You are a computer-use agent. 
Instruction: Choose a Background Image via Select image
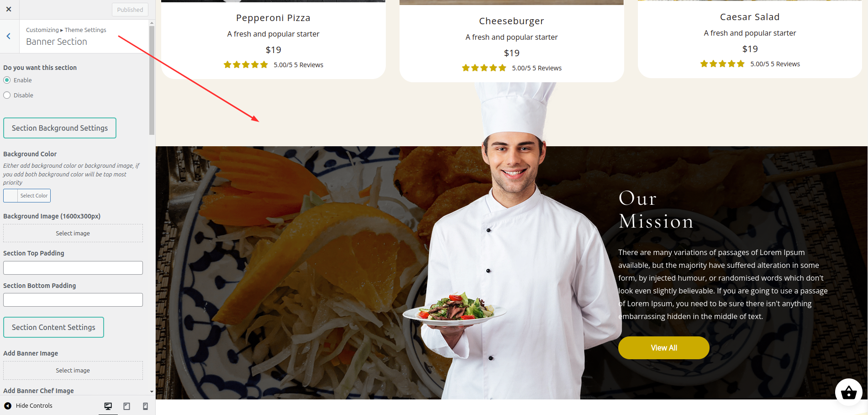(x=73, y=233)
